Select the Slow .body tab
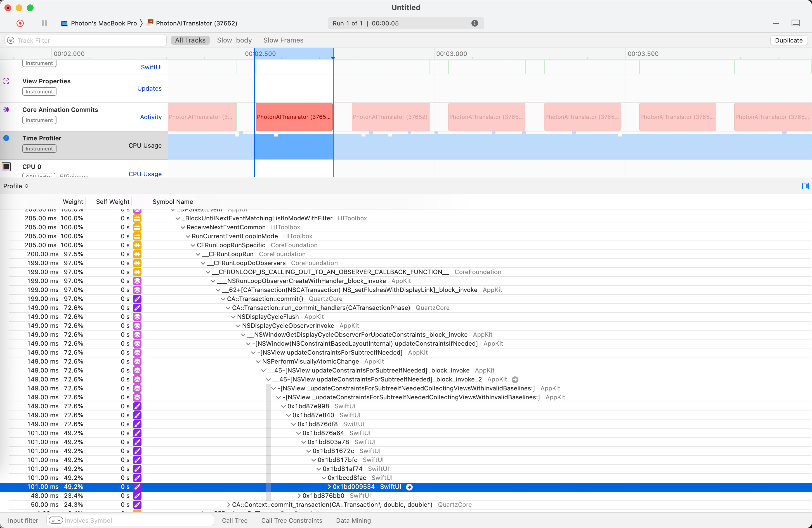 pos(234,40)
